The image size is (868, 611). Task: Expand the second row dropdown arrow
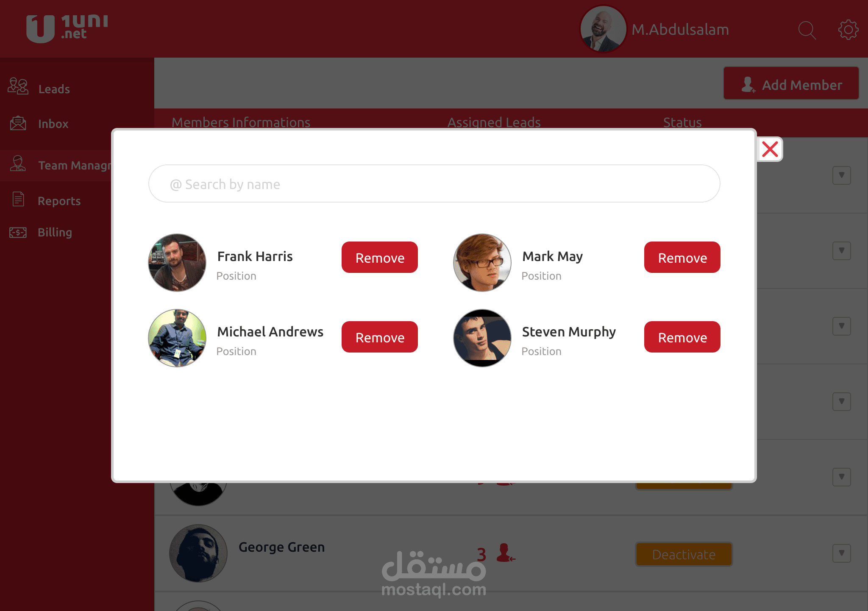(x=842, y=250)
